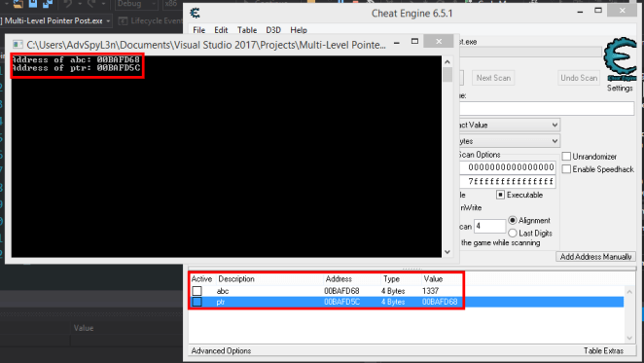This screenshot has width=644, height=363.
Task: Minimize the Cheat Engine window
Action: (580, 12)
